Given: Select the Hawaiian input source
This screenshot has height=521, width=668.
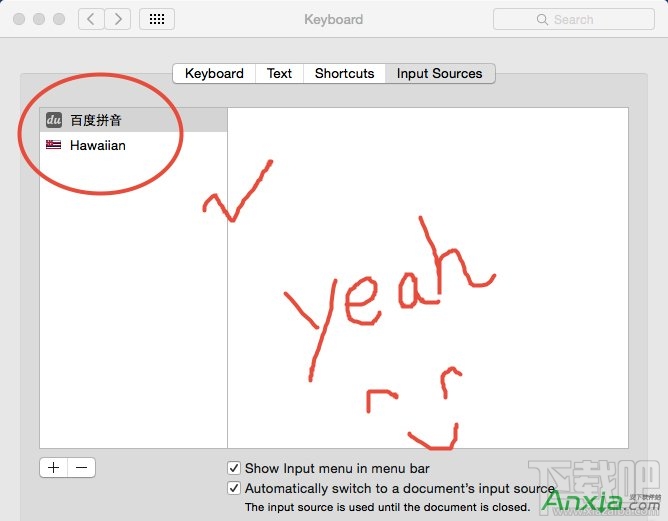Looking at the screenshot, I should pos(133,145).
